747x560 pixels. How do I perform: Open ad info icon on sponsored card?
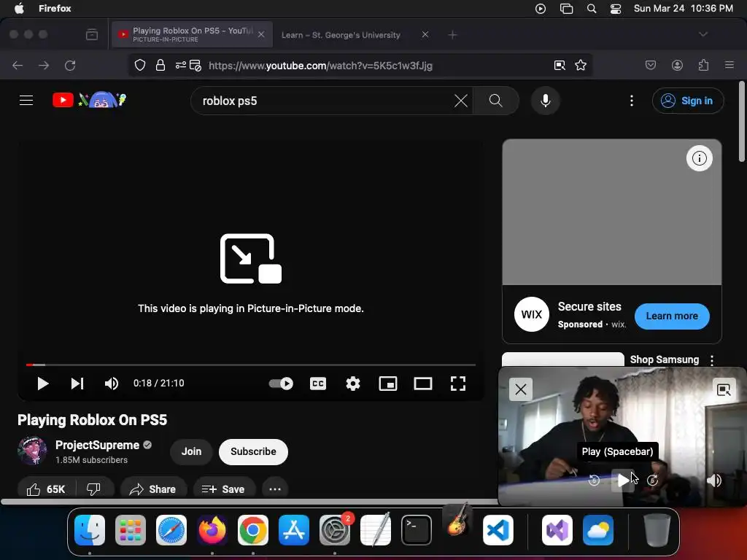click(x=700, y=158)
